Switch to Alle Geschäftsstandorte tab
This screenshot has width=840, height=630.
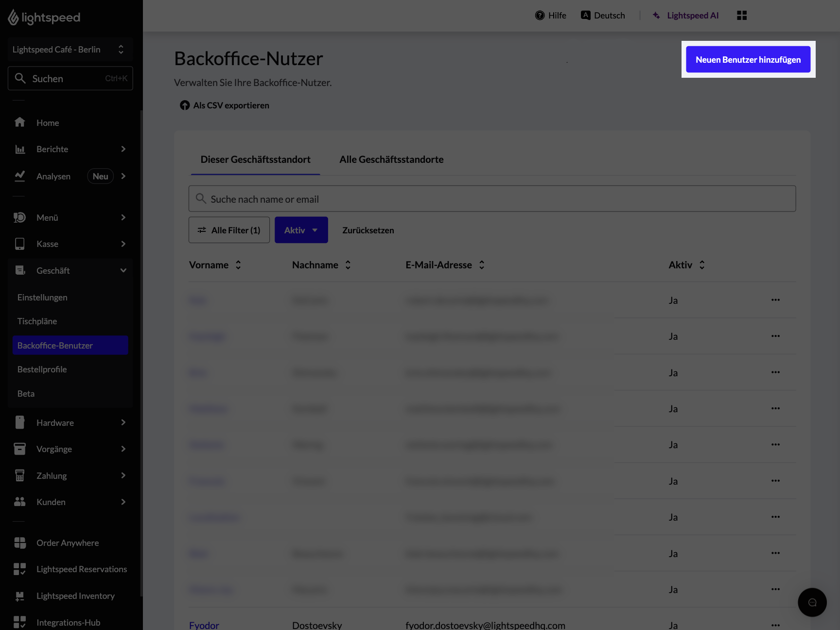(x=391, y=159)
